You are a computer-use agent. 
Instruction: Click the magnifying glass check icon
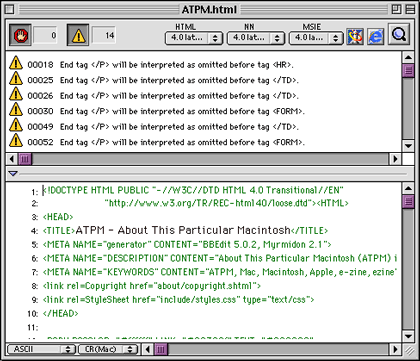399,34
